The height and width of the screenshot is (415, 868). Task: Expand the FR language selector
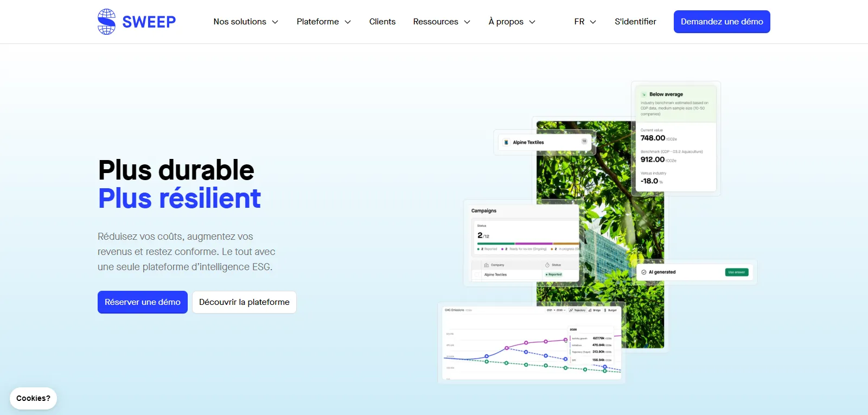[585, 22]
